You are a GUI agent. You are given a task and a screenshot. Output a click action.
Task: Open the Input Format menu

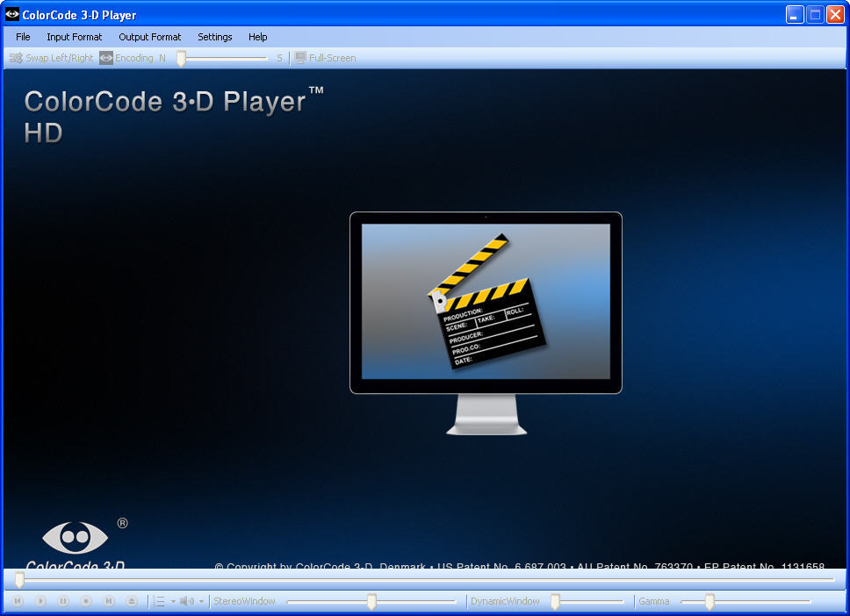[x=75, y=37]
